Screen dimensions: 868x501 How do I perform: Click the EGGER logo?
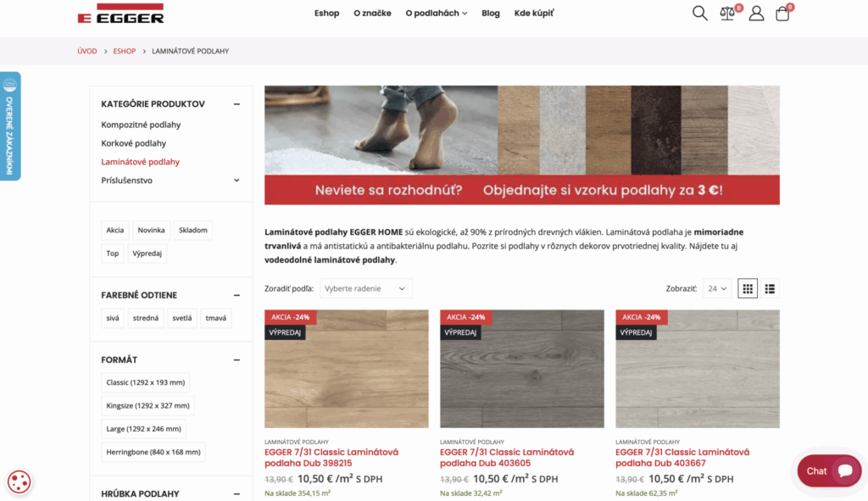point(120,14)
